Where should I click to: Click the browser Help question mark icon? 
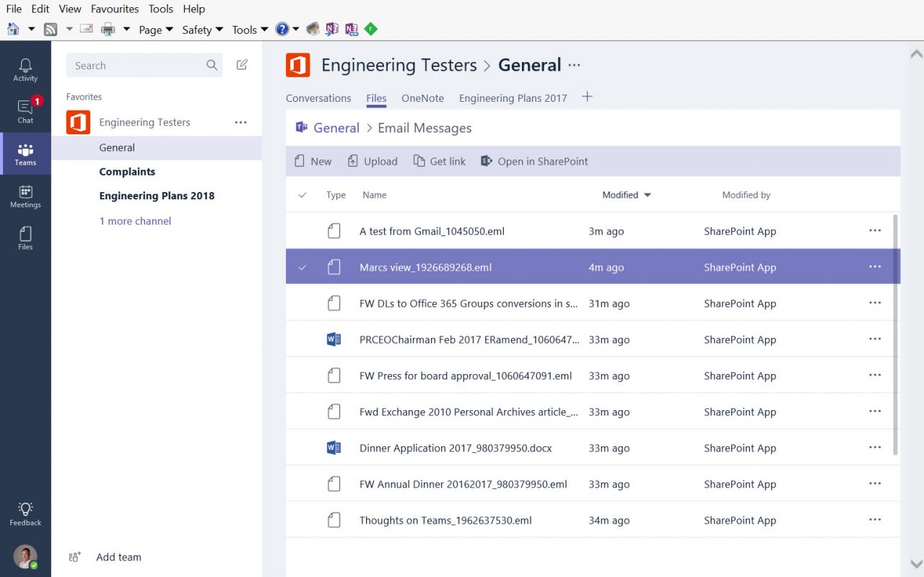282,29
